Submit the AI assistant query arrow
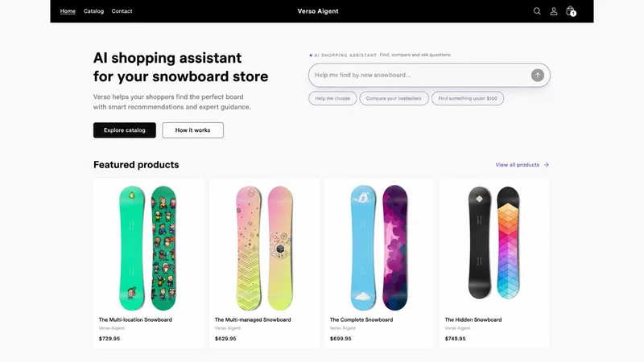This screenshot has width=644, height=362. [x=537, y=75]
